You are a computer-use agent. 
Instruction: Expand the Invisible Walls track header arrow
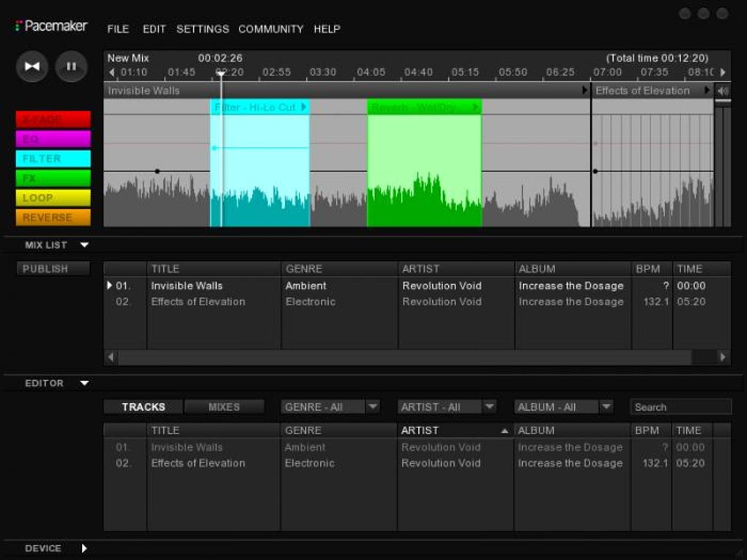click(x=584, y=90)
